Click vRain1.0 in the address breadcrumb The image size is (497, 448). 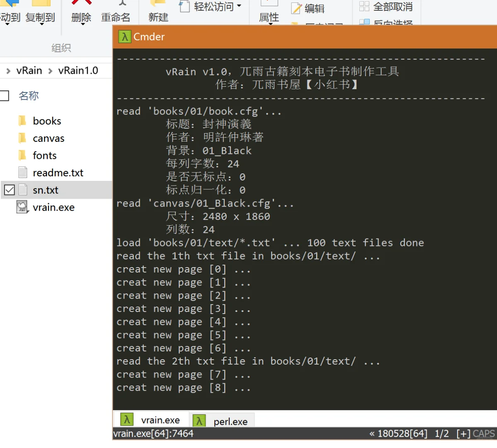[x=78, y=71]
